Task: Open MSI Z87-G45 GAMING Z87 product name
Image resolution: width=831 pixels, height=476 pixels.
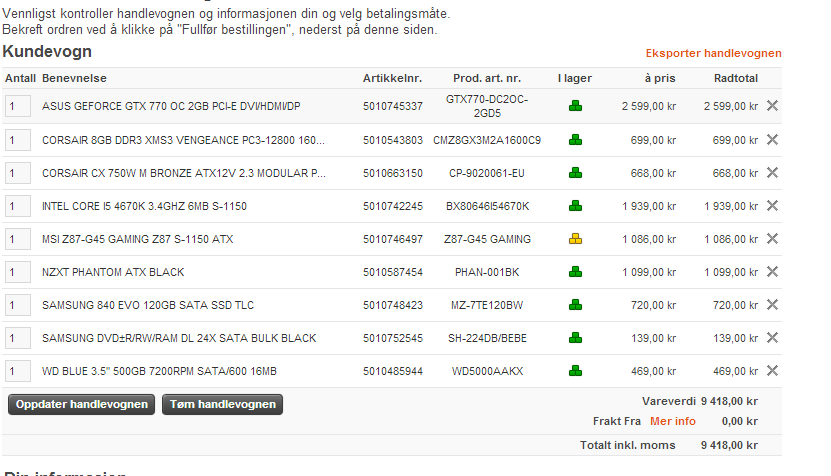Action: (x=138, y=239)
